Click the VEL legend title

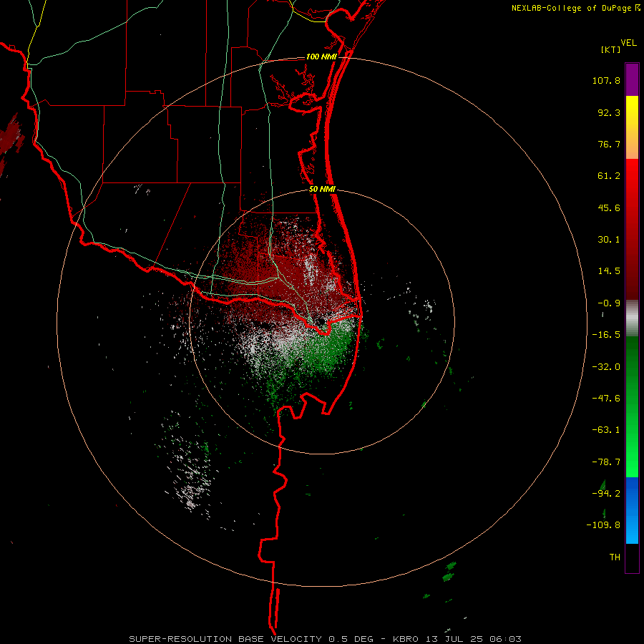(628, 43)
